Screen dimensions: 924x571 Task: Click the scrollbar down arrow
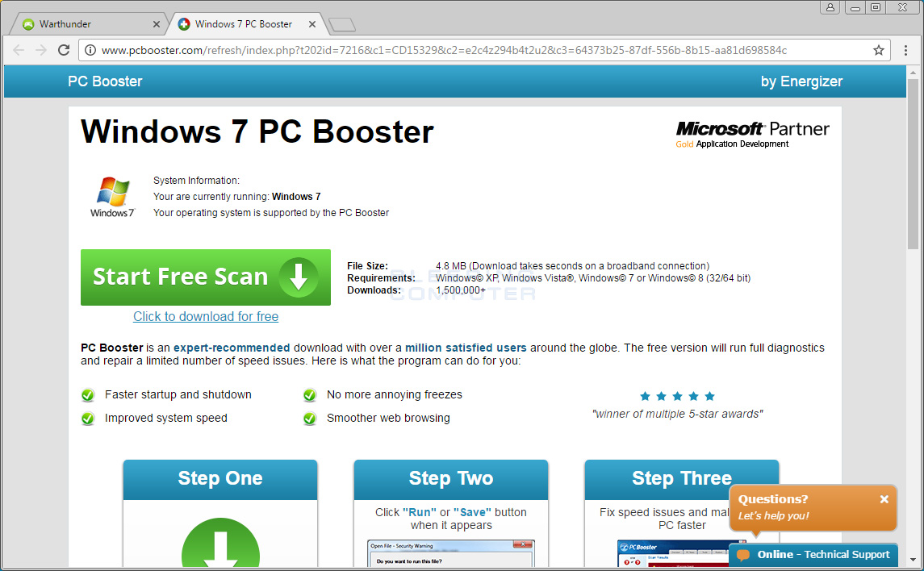pyautogui.click(x=913, y=560)
